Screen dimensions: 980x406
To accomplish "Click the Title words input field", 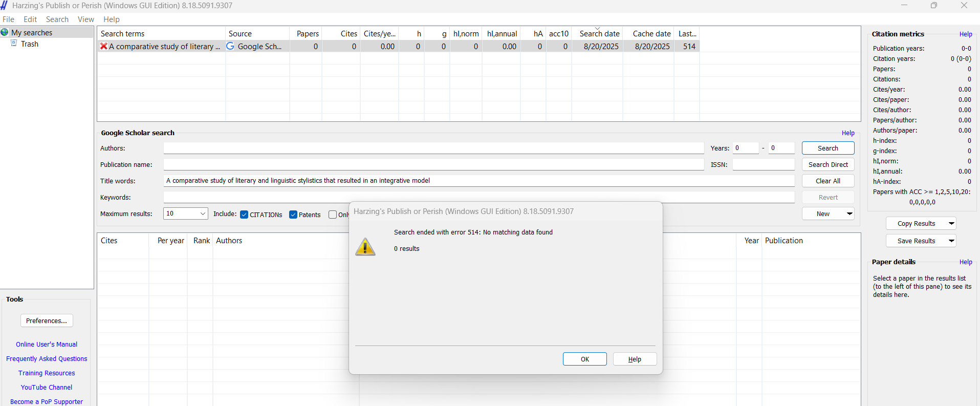I will 479,181.
